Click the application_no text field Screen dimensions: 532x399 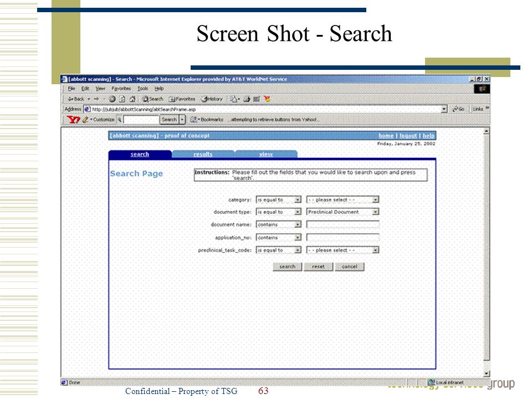pos(342,237)
